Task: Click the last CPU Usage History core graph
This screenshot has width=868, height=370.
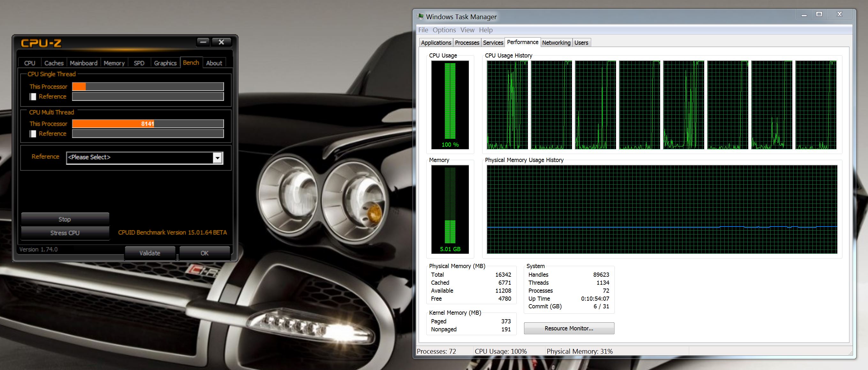Action: point(816,105)
